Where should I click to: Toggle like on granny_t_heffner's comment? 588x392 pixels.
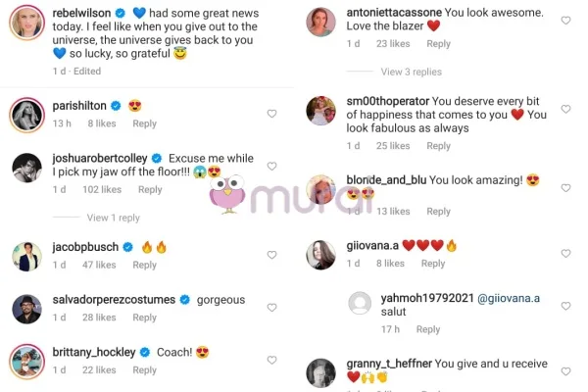[565, 371]
